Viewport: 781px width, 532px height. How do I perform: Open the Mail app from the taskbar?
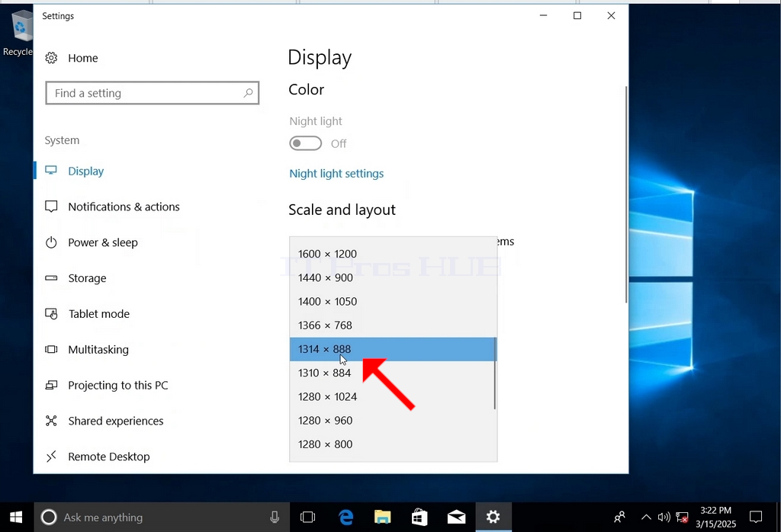(x=456, y=518)
